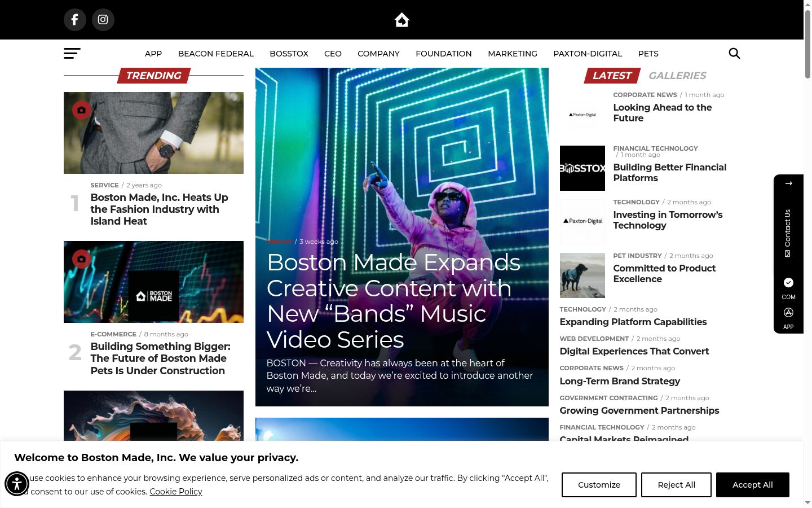Screen dimensions: 812x508
Task: Open site search magnifier
Action: pos(734,53)
